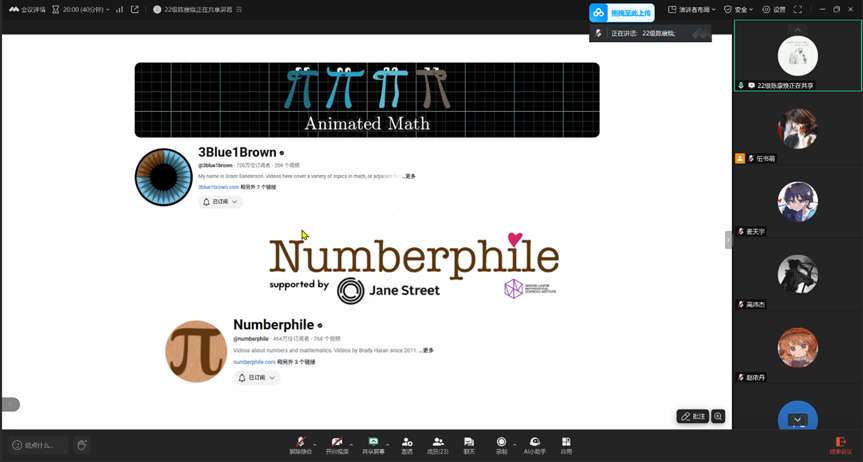Toggle full screen mode icon
The width and height of the screenshot is (863, 462).
pos(797,9)
